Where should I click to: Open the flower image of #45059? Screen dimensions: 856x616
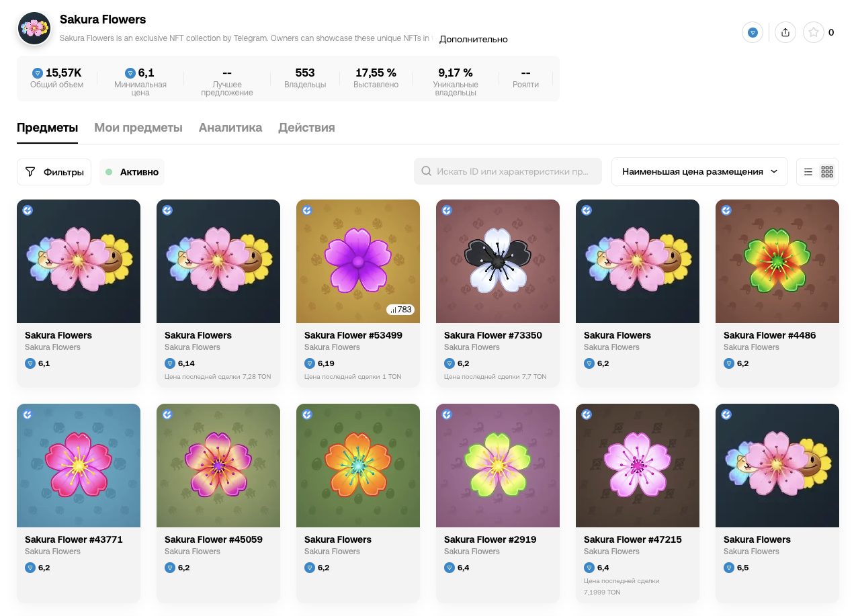coord(218,466)
